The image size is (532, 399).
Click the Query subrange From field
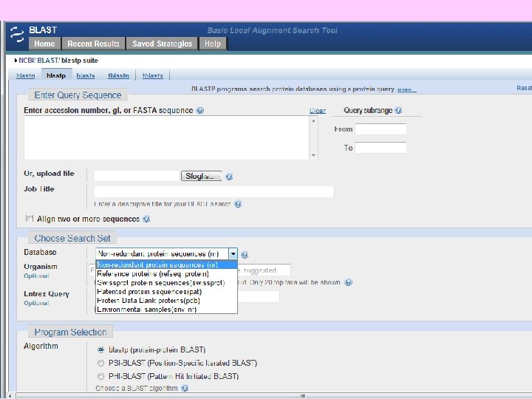pos(381,129)
